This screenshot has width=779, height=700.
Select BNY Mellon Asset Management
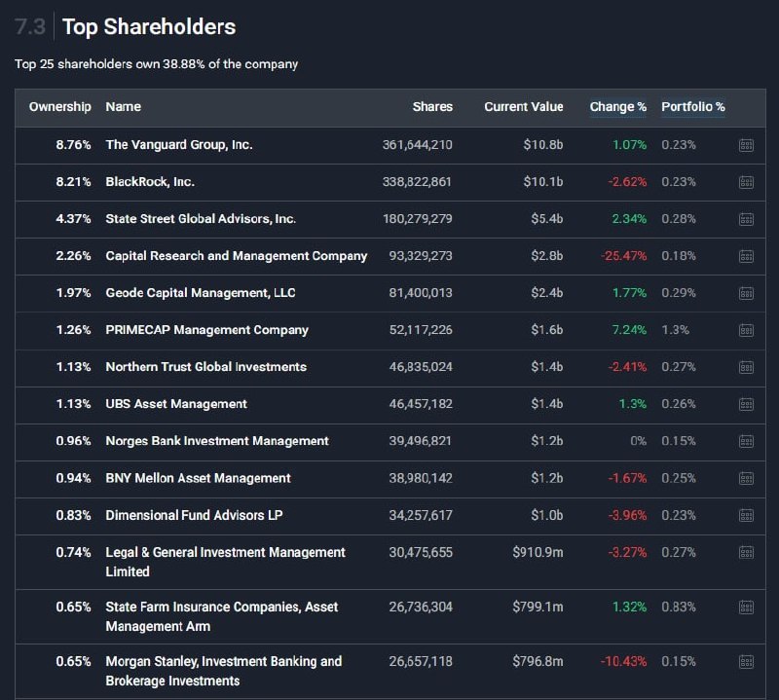coord(199,478)
